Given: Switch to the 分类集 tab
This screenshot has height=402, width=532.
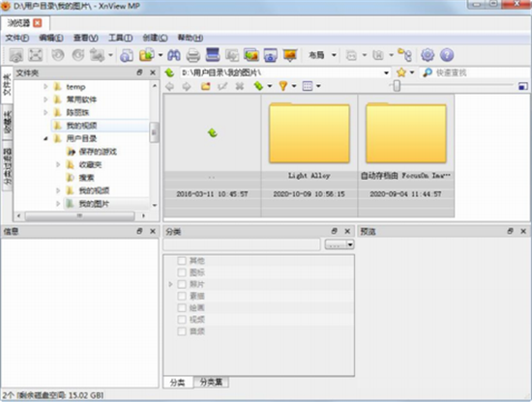Looking at the screenshot, I should coord(211,382).
